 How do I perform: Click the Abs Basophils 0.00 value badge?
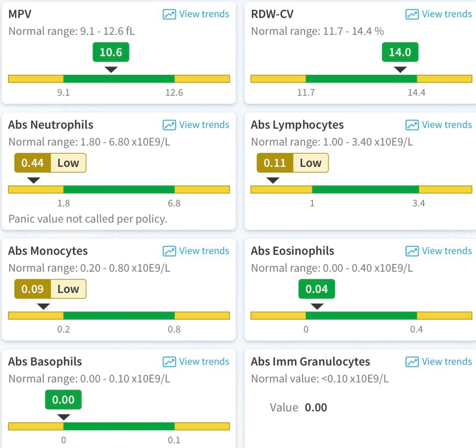(x=63, y=400)
